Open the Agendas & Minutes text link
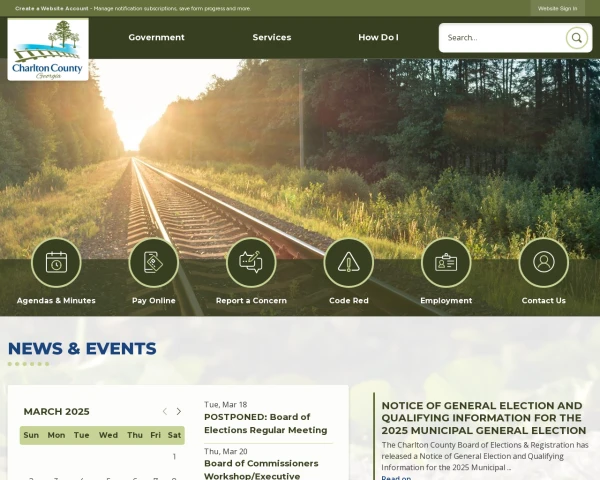Viewport: 600px width, 480px height. tap(56, 300)
